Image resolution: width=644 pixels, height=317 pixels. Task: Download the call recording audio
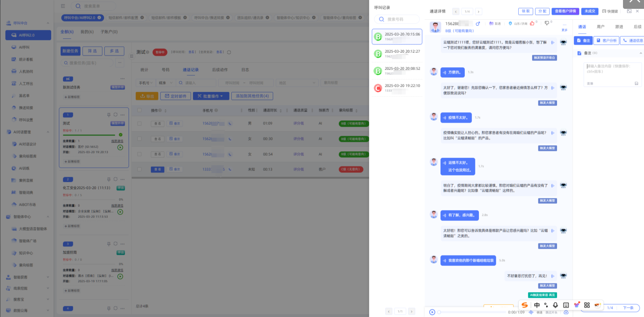[566, 312]
